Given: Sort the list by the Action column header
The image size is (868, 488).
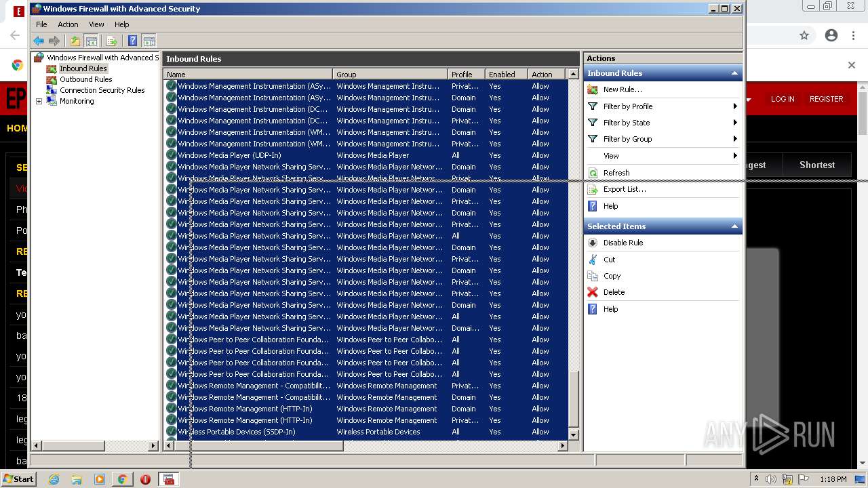Looking at the screenshot, I should (547, 75).
